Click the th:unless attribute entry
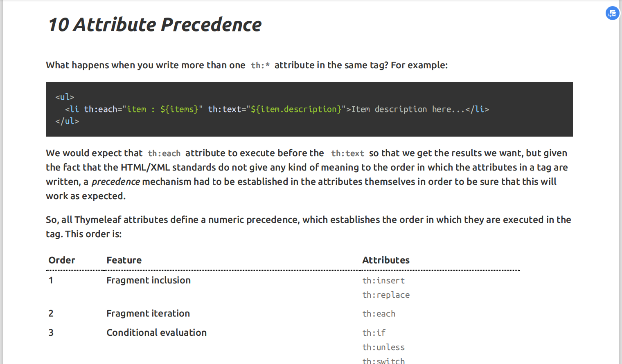Image resolution: width=622 pixels, height=364 pixels. pos(383,347)
